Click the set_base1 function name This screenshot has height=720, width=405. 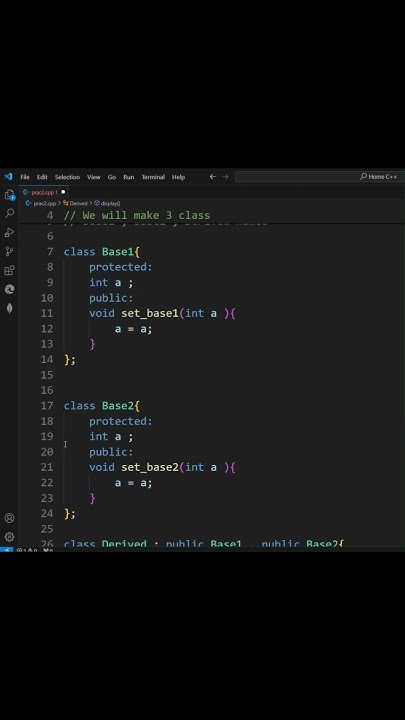pyautogui.click(x=150, y=313)
